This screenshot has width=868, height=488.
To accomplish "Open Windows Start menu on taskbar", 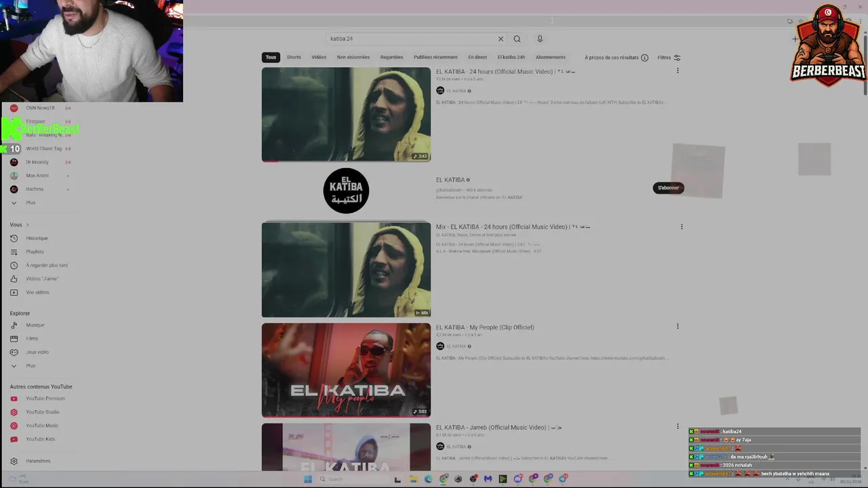I will (307, 479).
